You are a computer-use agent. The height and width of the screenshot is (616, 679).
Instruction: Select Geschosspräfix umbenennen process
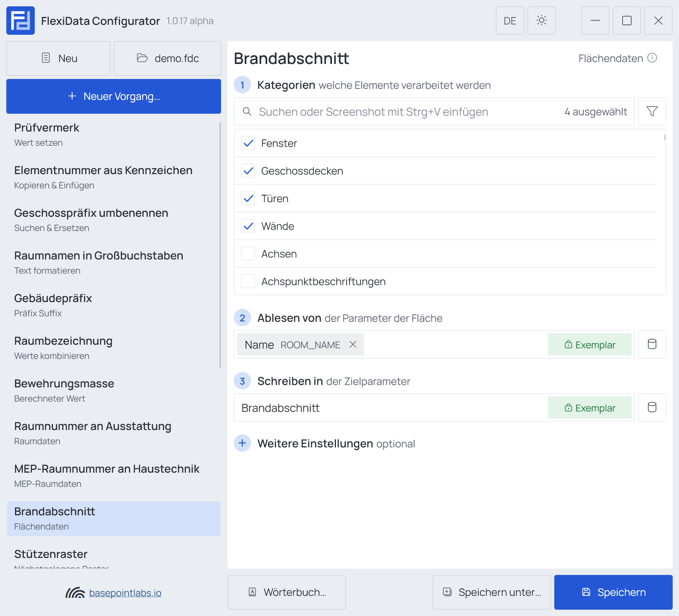click(x=113, y=220)
